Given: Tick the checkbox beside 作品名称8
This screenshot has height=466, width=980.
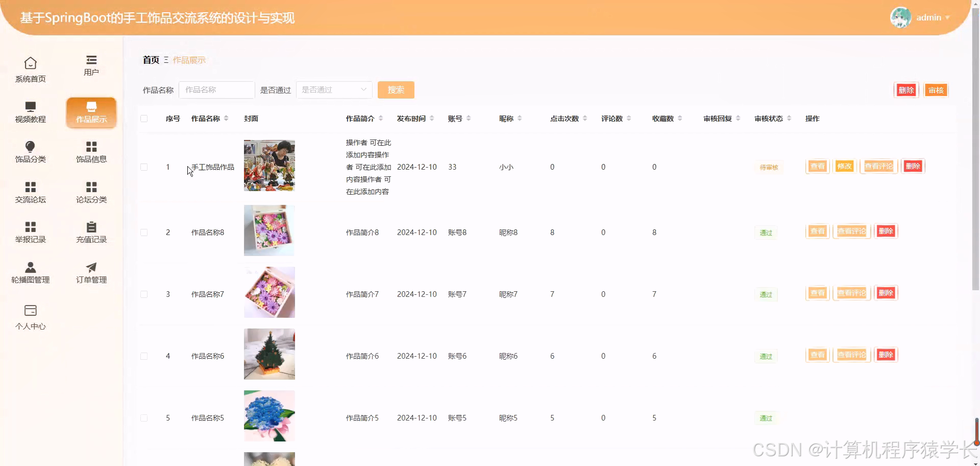Looking at the screenshot, I should [144, 232].
